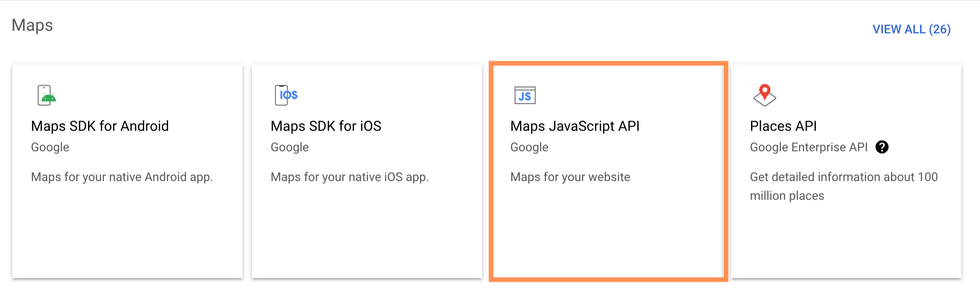Open the Places API title

[x=783, y=126]
